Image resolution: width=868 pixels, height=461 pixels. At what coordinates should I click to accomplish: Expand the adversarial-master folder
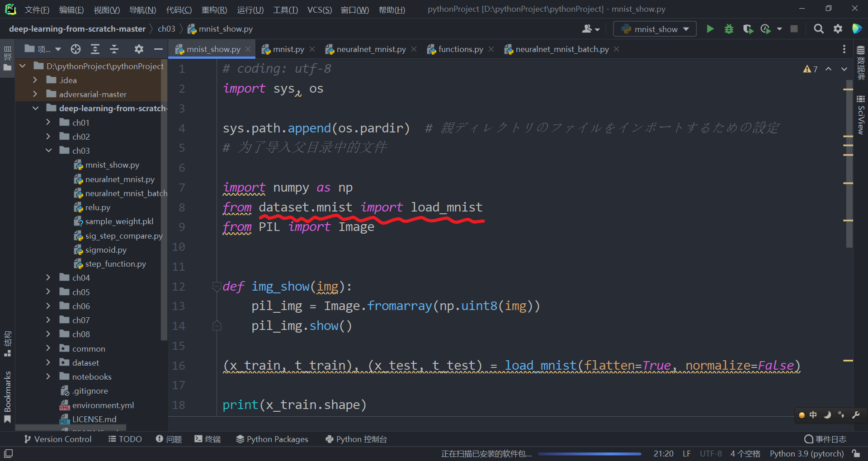tap(35, 94)
